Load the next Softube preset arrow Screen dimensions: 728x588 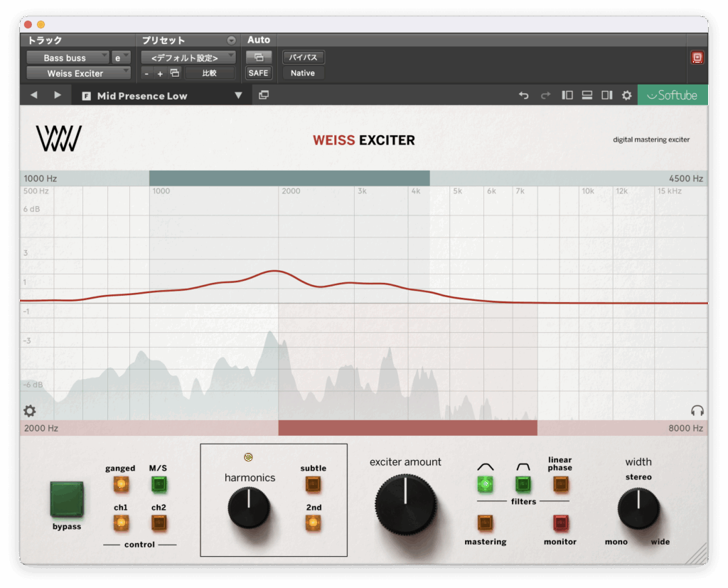point(58,95)
